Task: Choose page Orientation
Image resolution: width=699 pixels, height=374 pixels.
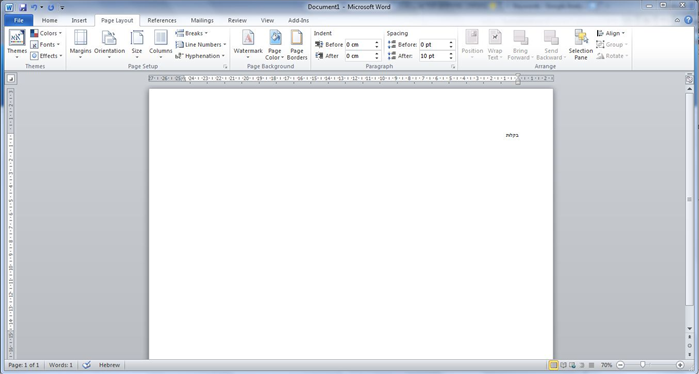Action: pyautogui.click(x=109, y=44)
